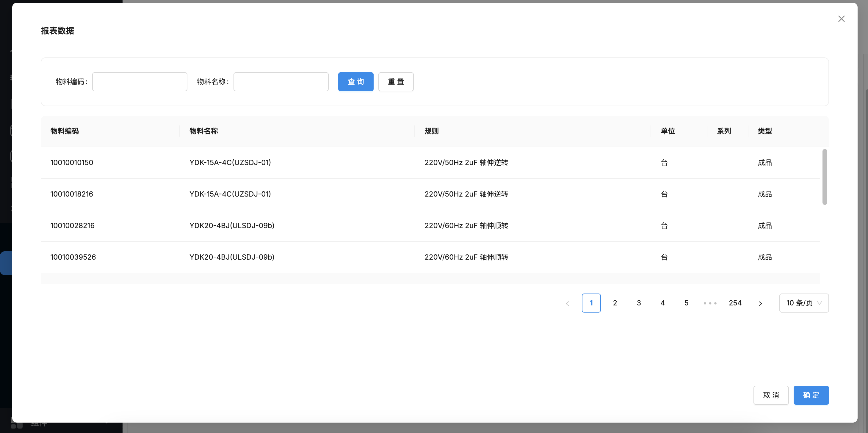868x433 pixels.
Task: Go to page 5
Action: point(686,303)
